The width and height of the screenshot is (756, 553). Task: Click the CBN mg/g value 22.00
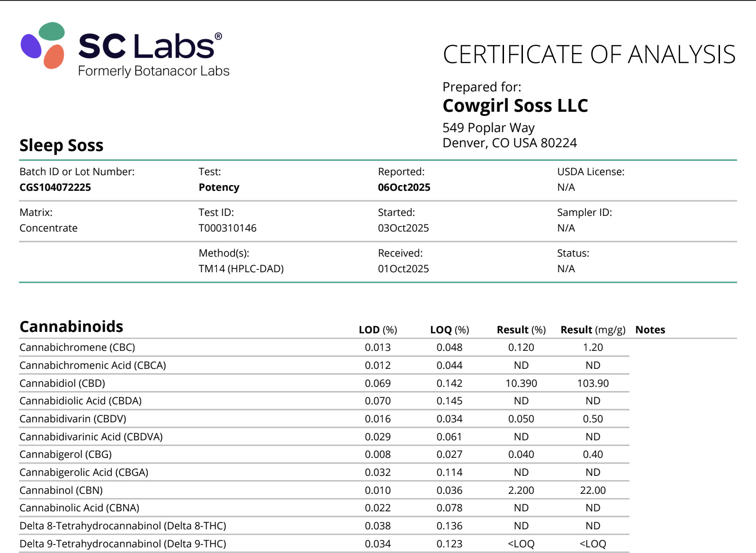coord(593,490)
